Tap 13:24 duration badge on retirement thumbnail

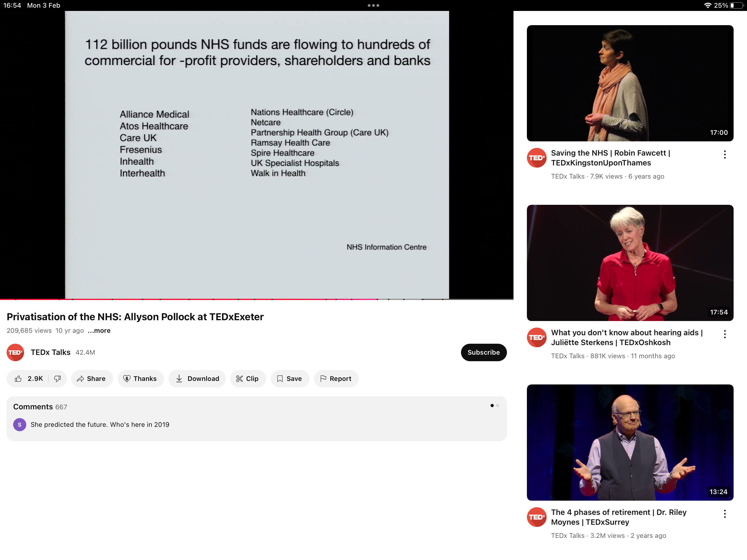(718, 492)
